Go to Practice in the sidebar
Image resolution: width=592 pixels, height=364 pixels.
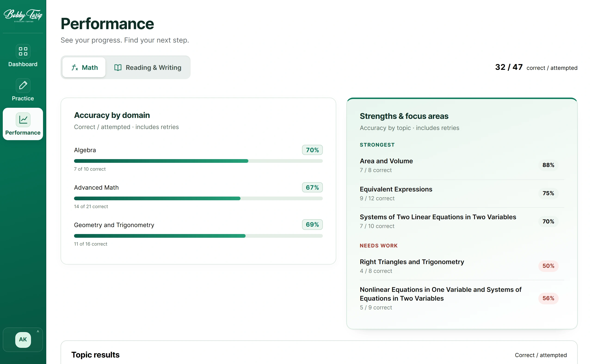pos(23,90)
